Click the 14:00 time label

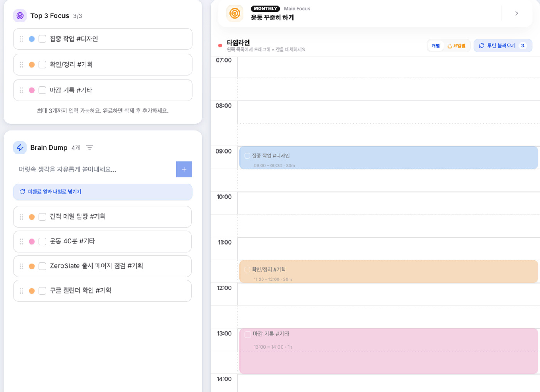point(224,379)
